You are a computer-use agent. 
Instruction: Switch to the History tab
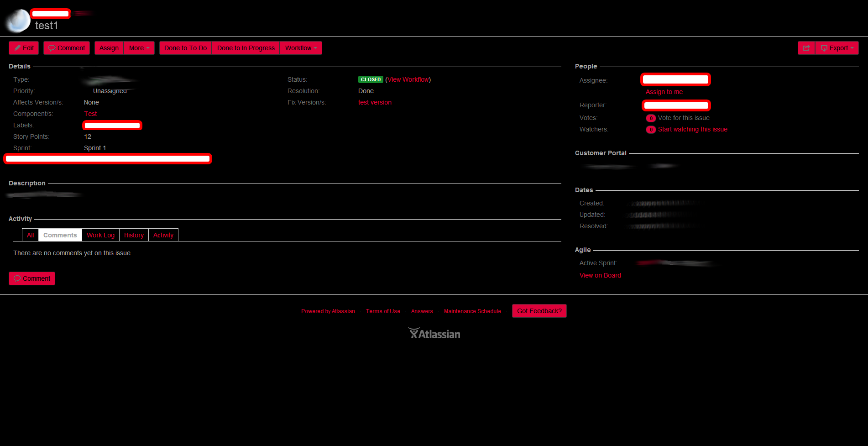pyautogui.click(x=134, y=235)
